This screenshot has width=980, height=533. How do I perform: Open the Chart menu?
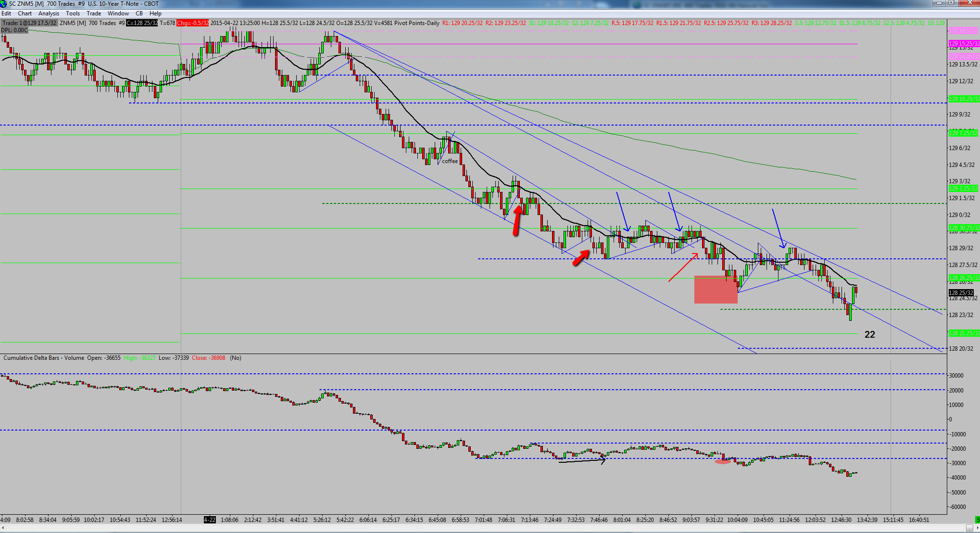25,13
